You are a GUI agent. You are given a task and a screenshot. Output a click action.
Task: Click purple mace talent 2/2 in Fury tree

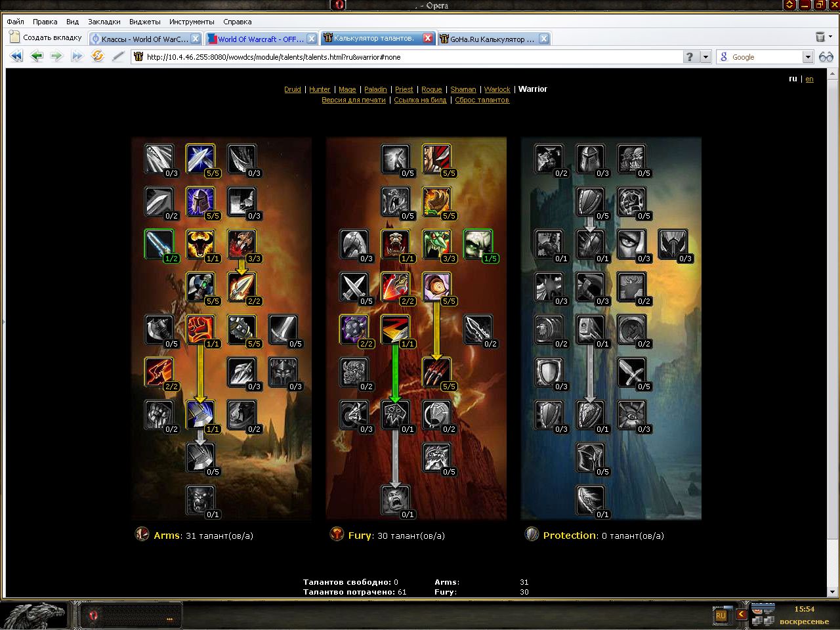(354, 330)
